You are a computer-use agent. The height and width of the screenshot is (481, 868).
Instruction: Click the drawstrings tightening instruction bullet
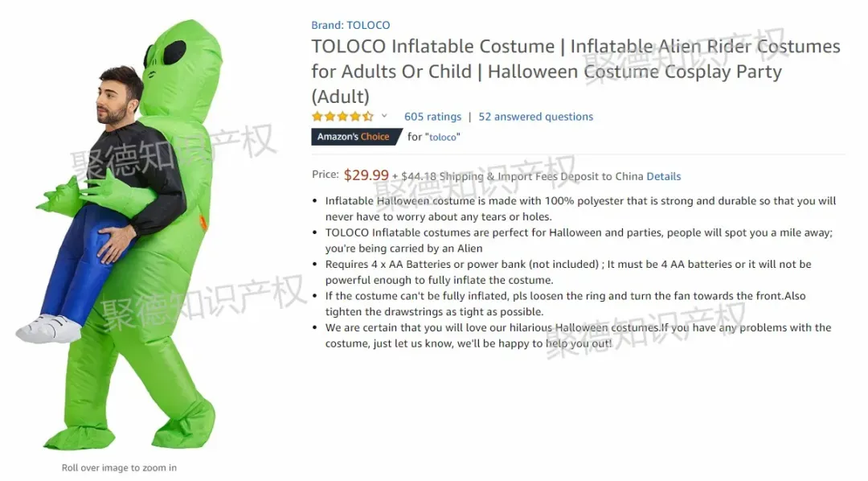coord(565,303)
